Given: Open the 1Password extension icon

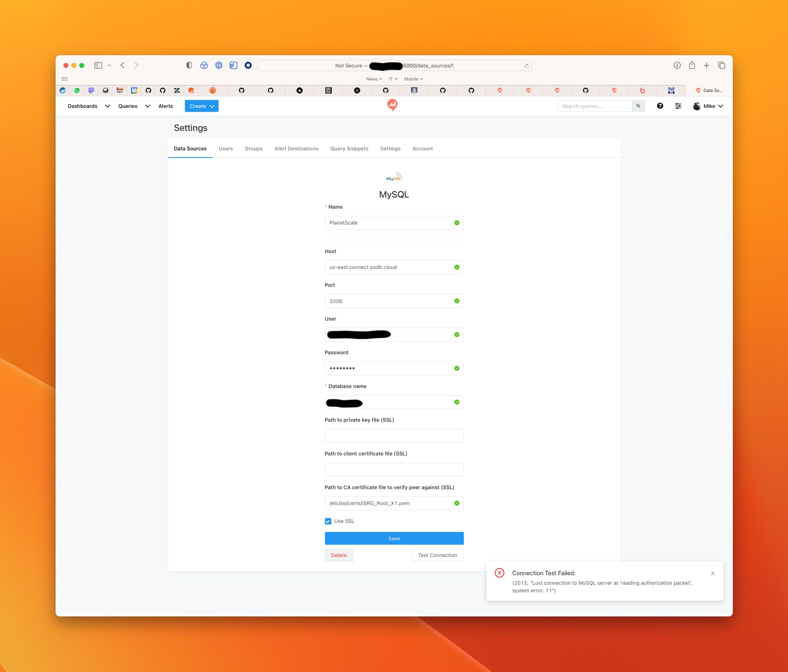Looking at the screenshot, I should (219, 66).
